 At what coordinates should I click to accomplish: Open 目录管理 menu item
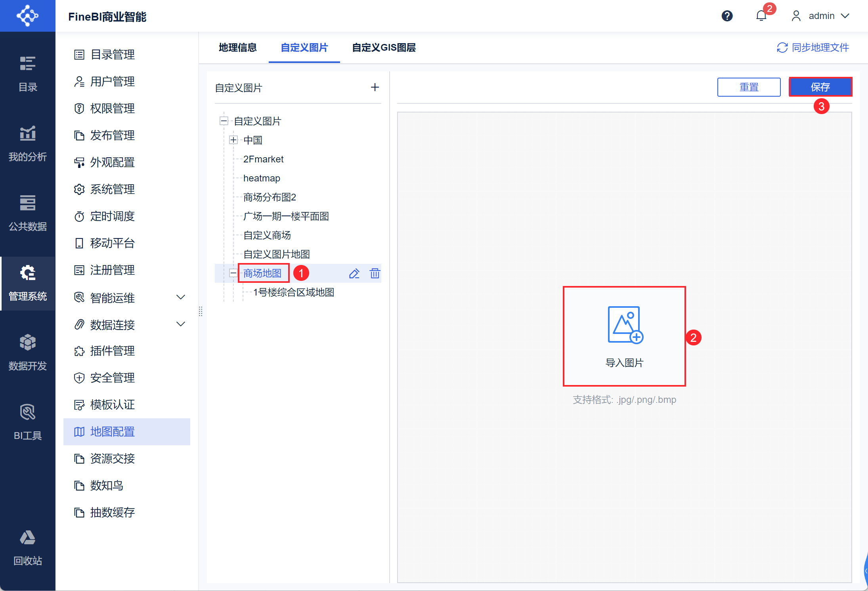pos(127,55)
